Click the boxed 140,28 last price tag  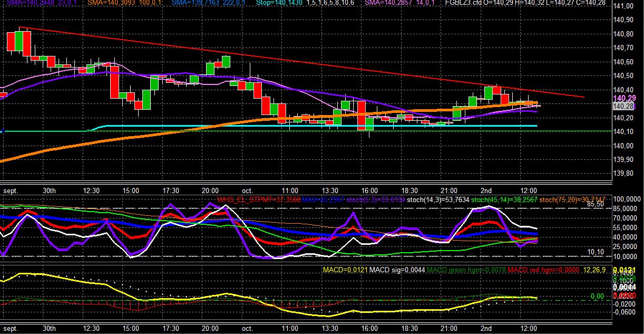624,106
